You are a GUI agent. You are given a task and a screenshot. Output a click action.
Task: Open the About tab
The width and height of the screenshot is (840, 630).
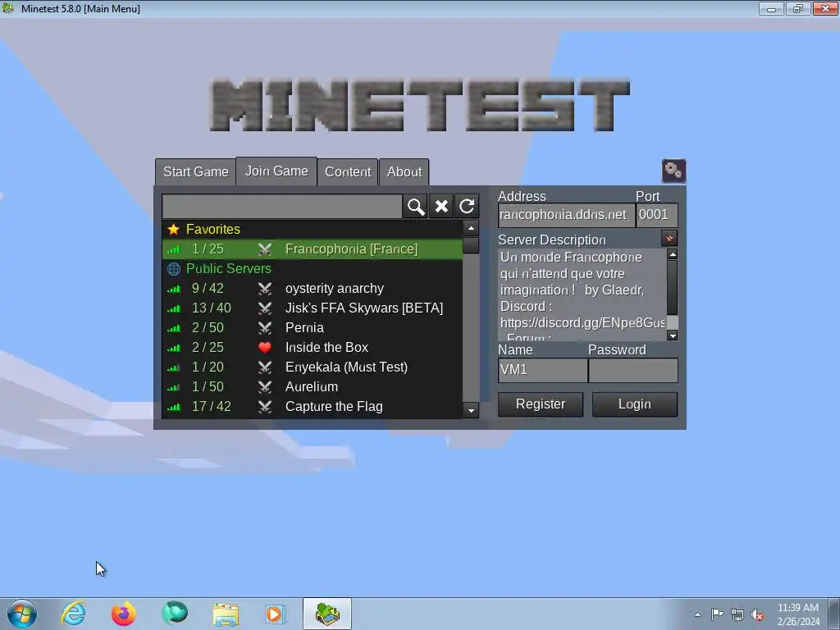tap(404, 172)
